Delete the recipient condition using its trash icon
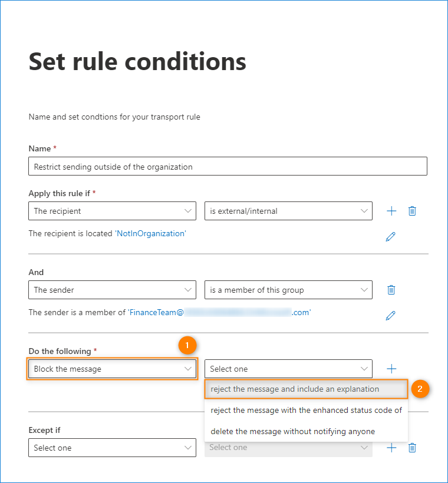 tap(413, 211)
